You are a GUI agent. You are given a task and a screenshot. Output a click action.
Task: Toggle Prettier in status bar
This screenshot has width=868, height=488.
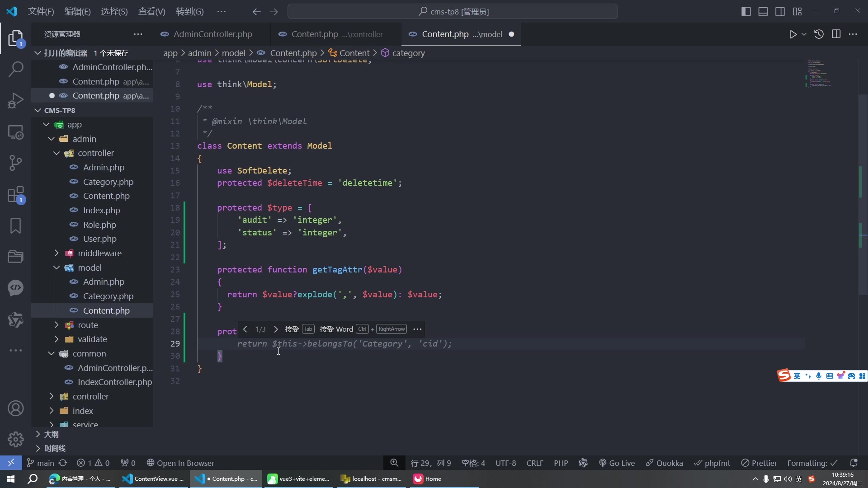[759, 463]
